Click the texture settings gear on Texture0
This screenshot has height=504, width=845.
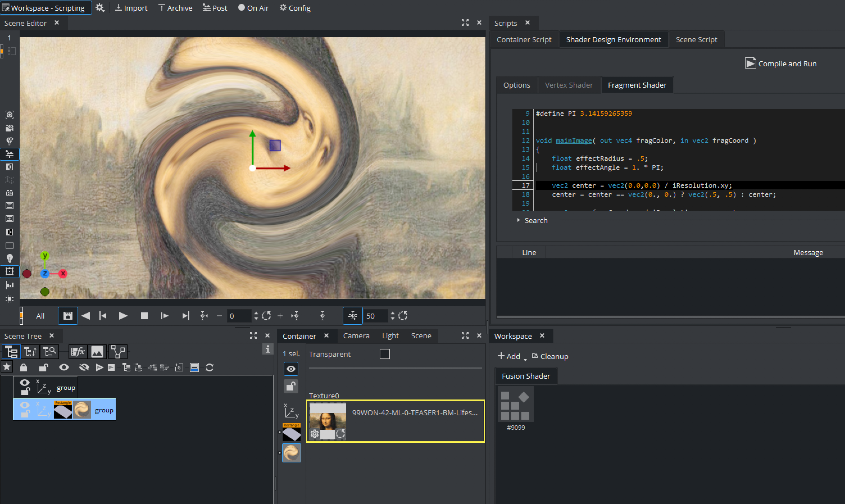pyautogui.click(x=315, y=434)
